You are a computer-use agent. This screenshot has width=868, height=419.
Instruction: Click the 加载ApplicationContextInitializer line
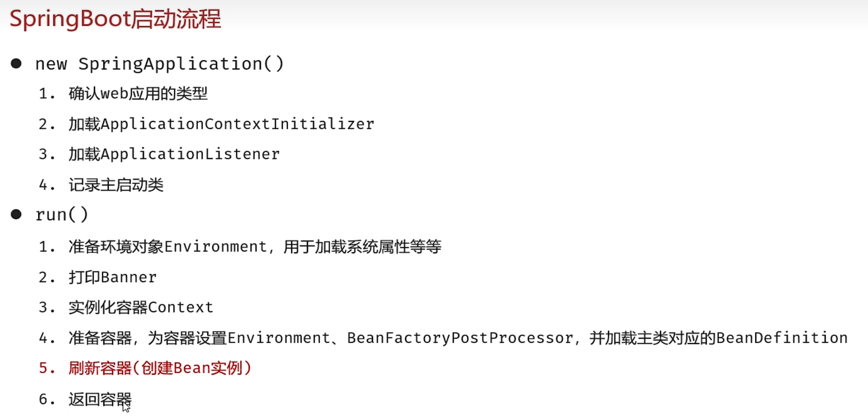click(221, 124)
